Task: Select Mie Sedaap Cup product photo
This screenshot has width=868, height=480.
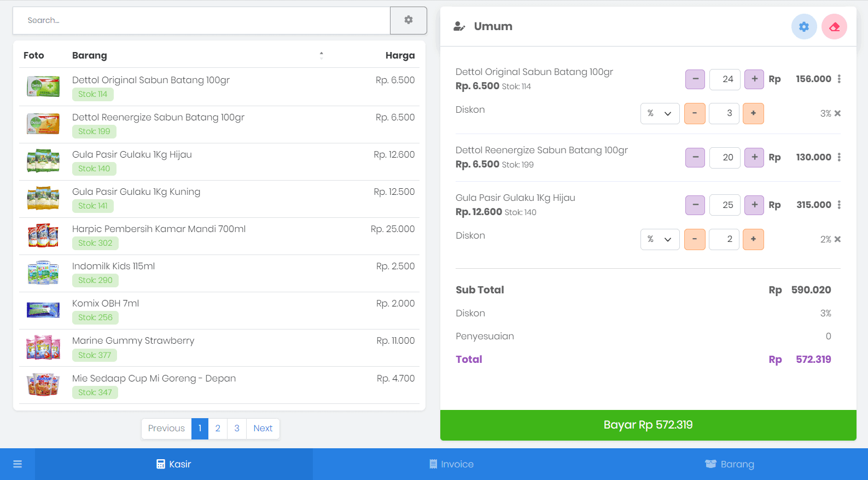Action: pyautogui.click(x=43, y=385)
